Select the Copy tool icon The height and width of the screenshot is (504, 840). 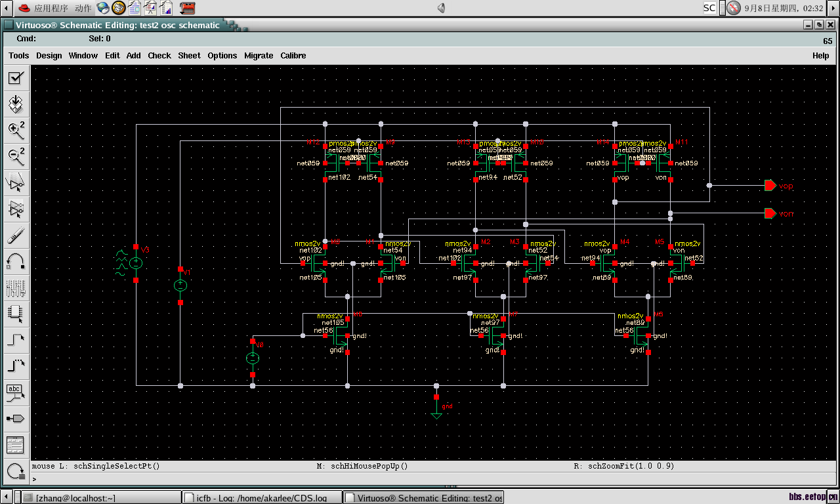tap(16, 209)
